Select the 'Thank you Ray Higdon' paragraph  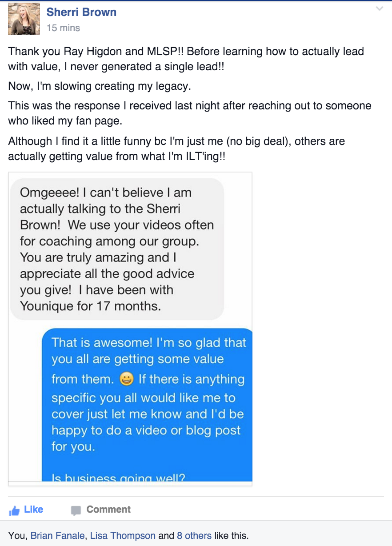(x=186, y=59)
